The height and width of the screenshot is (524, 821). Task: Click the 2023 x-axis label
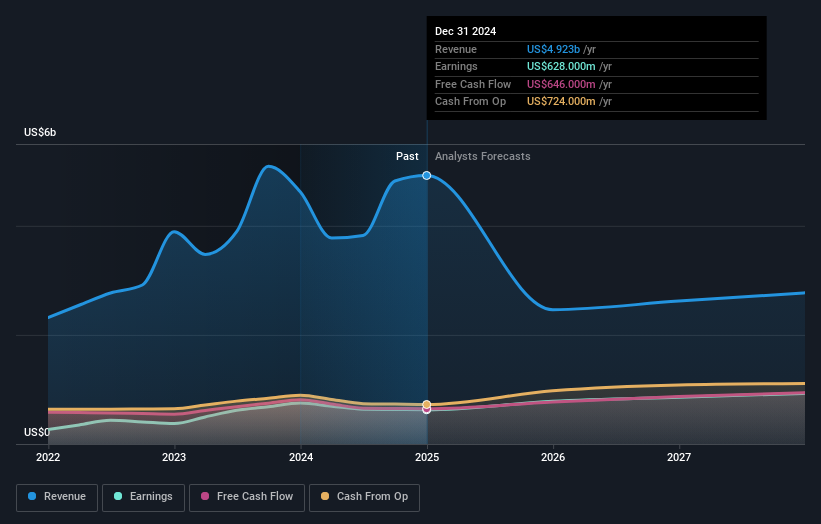[174, 458]
